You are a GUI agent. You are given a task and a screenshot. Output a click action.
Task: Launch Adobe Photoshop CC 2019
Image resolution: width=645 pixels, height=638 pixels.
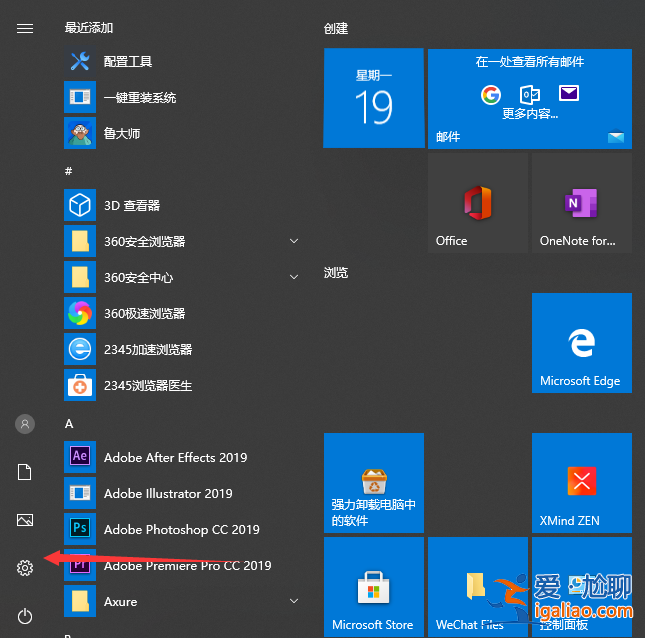(183, 529)
